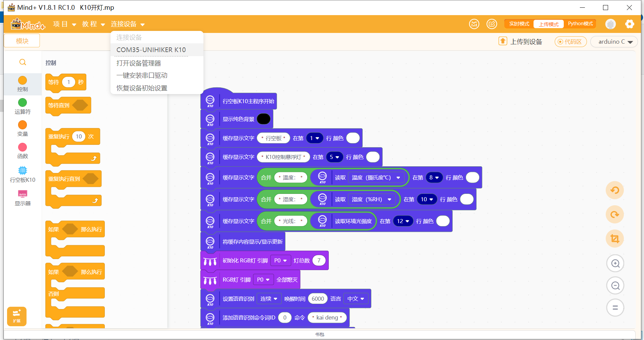Click RGB light icon on 初始化 RGB灯 block
This screenshot has height=340, width=644.
point(210,261)
